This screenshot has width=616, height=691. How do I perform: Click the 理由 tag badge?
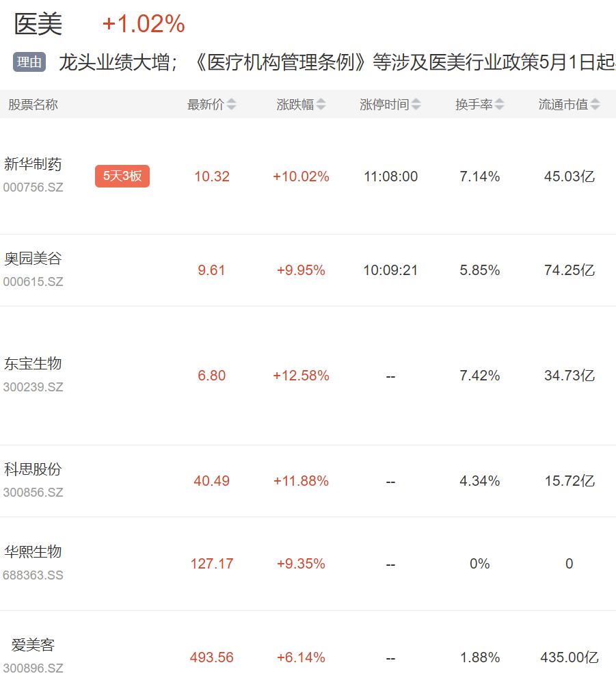click(29, 62)
